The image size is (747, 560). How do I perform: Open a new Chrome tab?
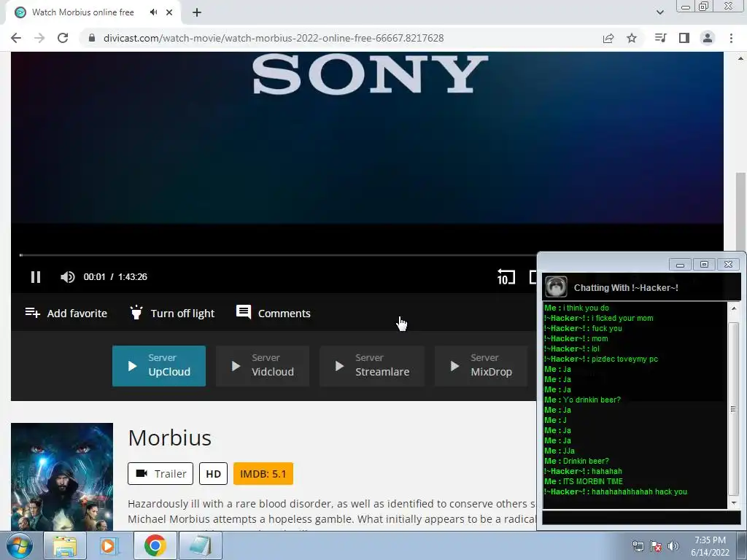click(197, 12)
